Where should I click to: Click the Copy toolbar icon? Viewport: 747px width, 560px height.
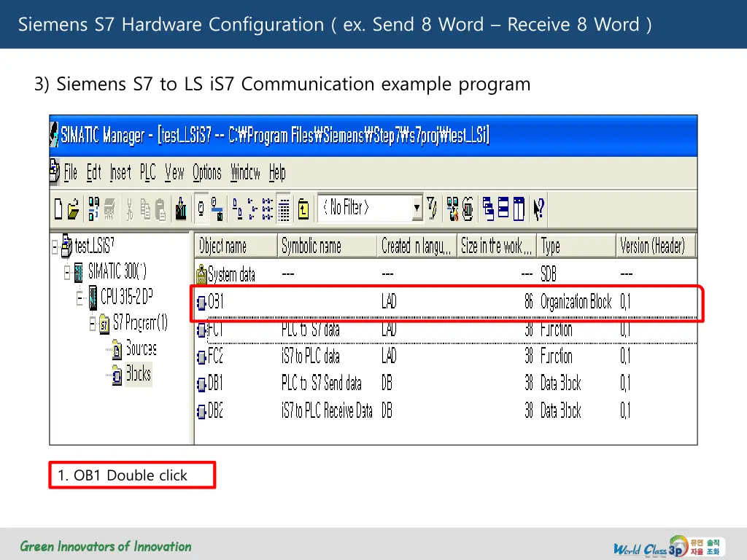[145, 209]
